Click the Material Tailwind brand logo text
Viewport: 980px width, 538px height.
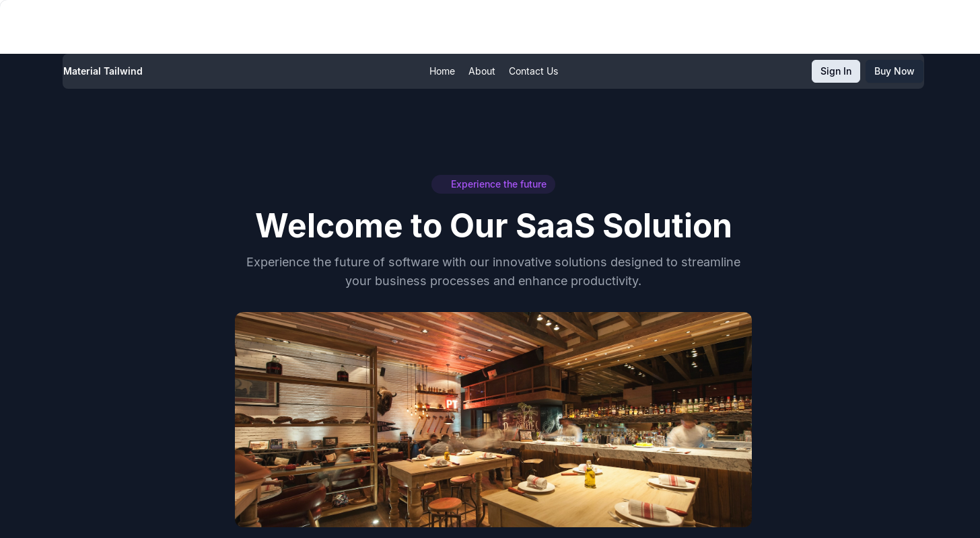[103, 71]
